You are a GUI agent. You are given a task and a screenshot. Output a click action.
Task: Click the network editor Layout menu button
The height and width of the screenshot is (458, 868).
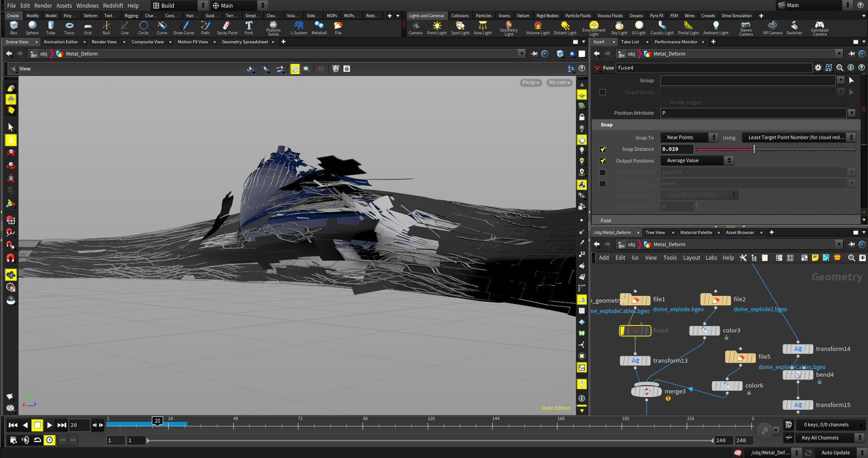pyautogui.click(x=691, y=258)
